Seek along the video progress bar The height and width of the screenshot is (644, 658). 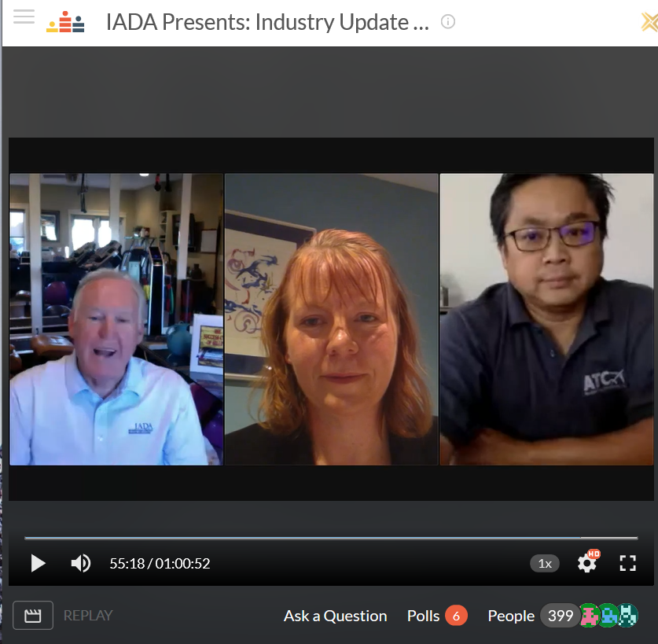tap(330, 539)
